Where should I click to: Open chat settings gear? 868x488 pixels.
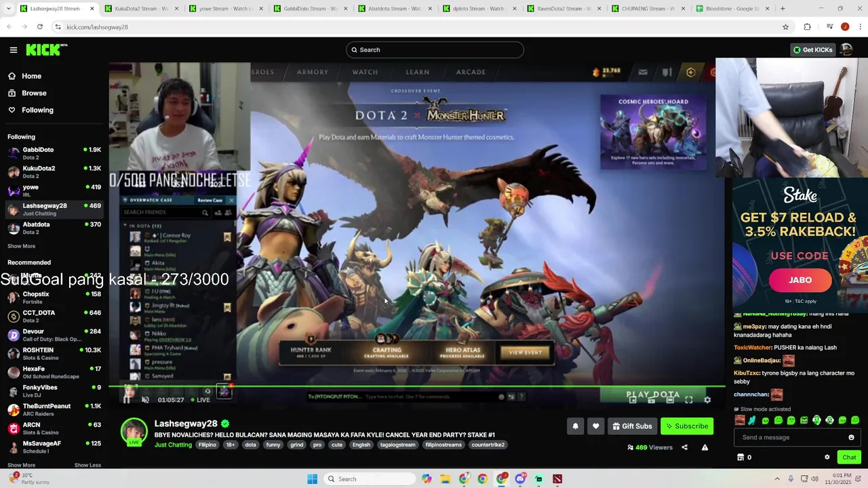click(x=827, y=457)
